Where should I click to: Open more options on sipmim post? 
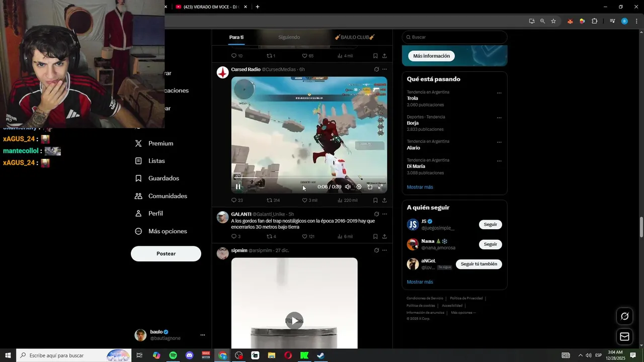coord(384,250)
